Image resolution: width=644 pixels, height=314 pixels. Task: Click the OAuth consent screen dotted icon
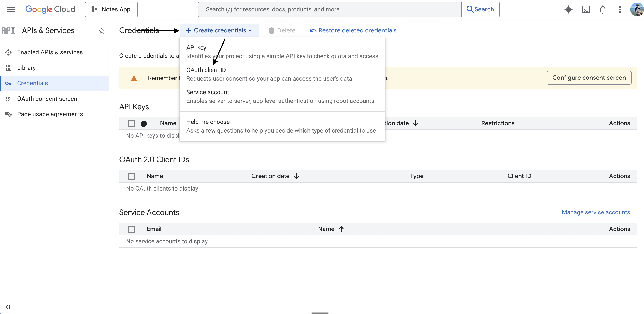(x=8, y=99)
